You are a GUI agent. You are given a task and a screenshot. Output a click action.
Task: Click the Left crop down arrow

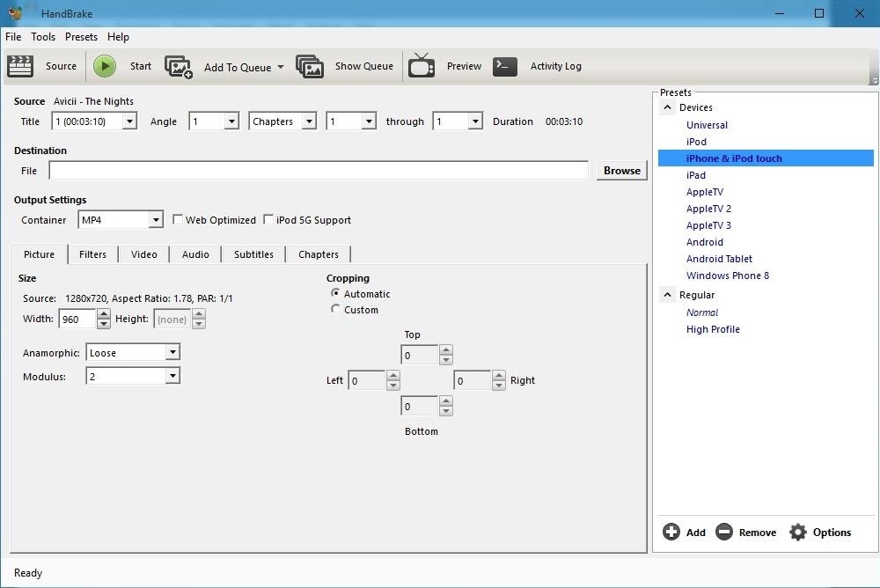(x=393, y=386)
